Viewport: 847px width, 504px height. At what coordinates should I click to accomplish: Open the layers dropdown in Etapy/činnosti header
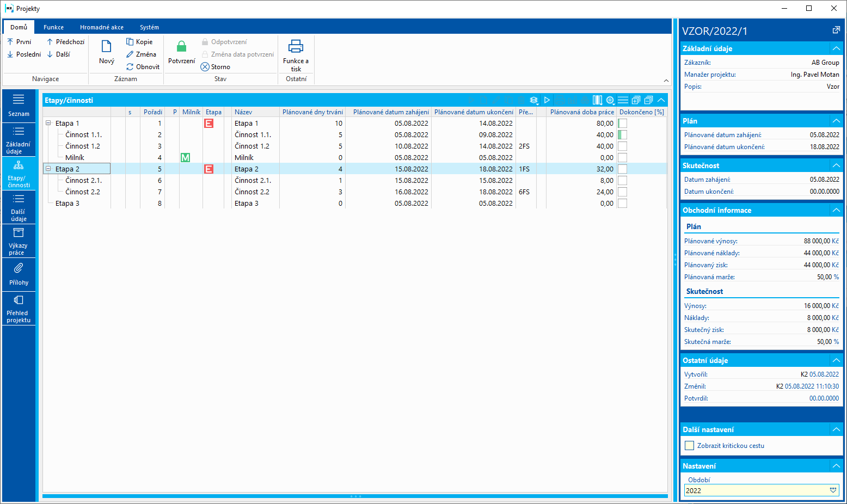tap(534, 100)
